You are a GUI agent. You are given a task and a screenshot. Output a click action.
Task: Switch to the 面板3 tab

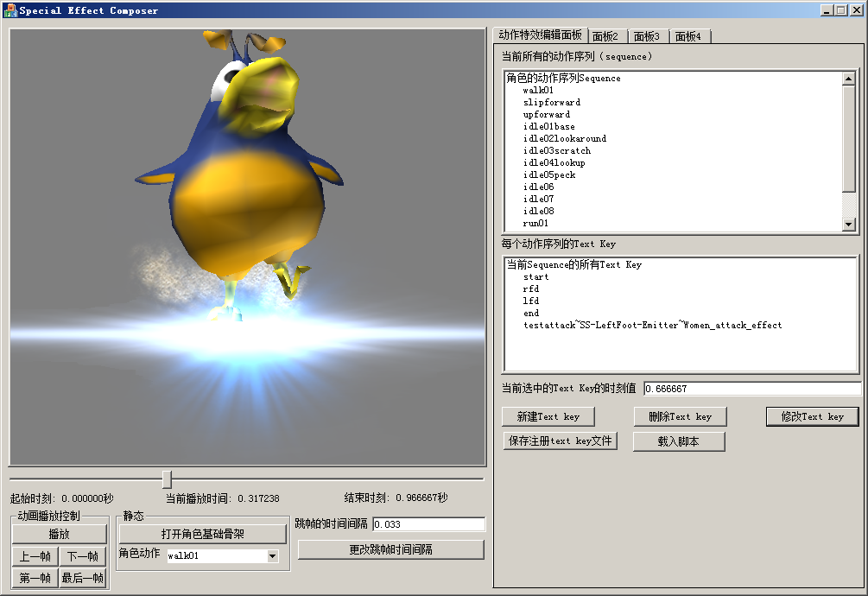pyautogui.click(x=647, y=36)
